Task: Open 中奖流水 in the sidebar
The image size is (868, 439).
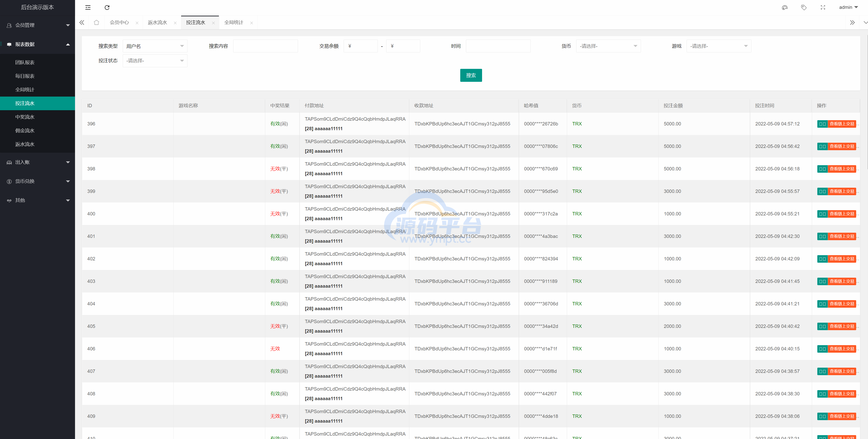Action: click(25, 117)
